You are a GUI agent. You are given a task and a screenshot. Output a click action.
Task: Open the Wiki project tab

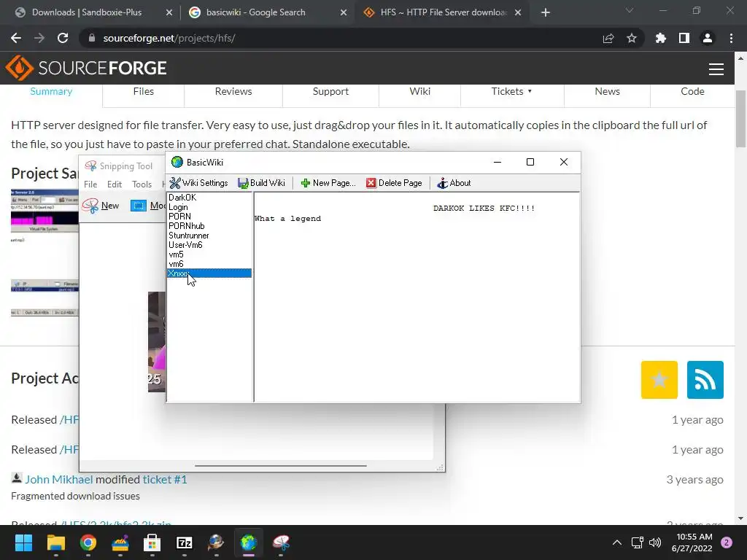(419, 91)
